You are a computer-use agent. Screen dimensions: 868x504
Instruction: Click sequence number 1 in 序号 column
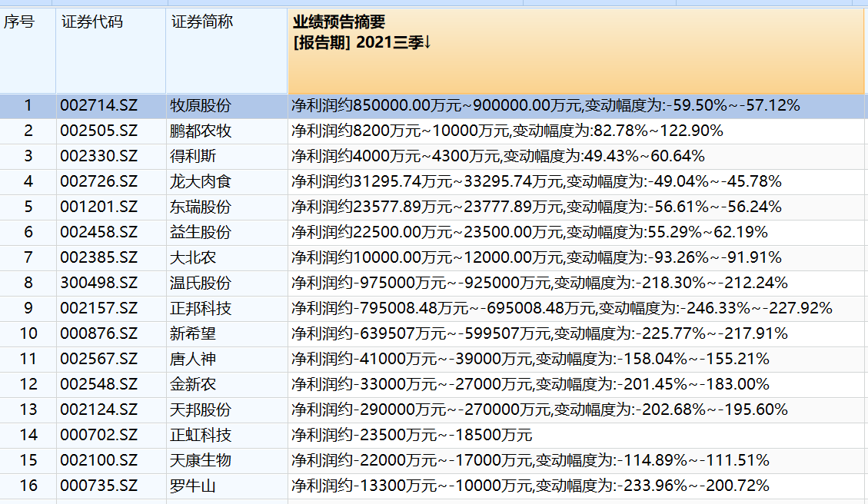click(x=28, y=105)
